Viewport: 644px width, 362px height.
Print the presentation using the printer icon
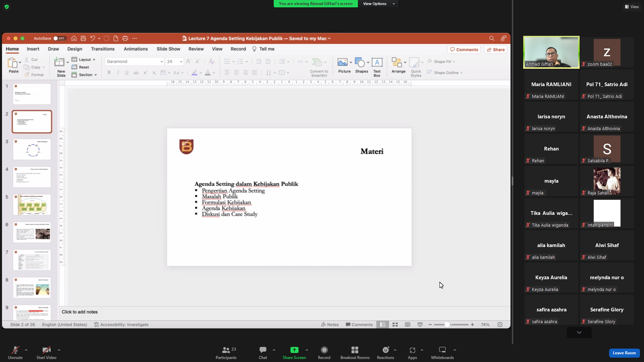point(125,38)
